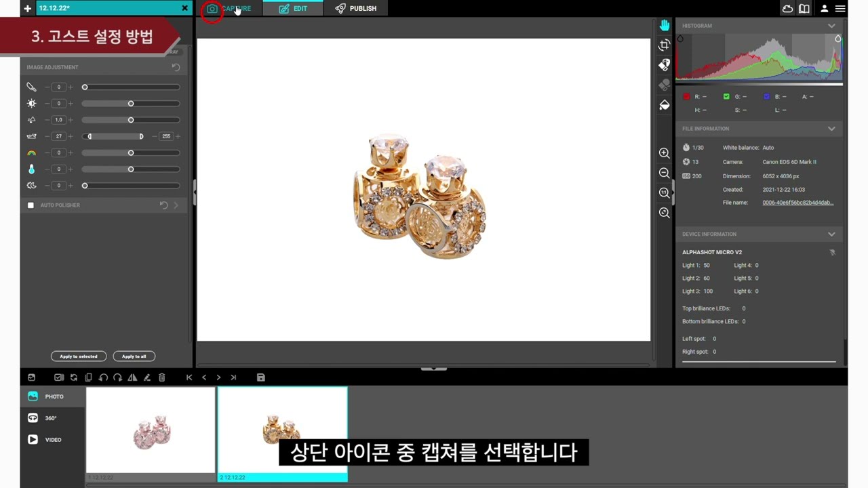Select the Hand pan tool
The image size is (868, 488).
pyautogui.click(x=665, y=25)
